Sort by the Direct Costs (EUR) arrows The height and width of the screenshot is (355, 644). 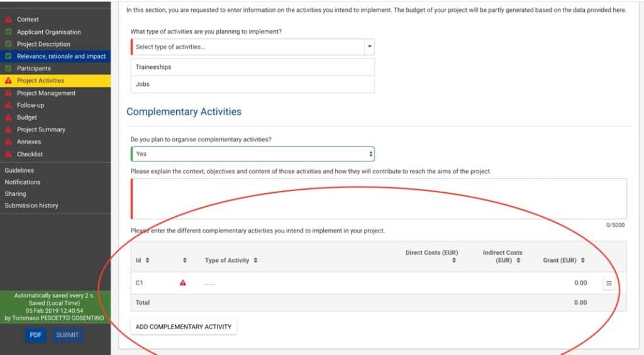454,260
